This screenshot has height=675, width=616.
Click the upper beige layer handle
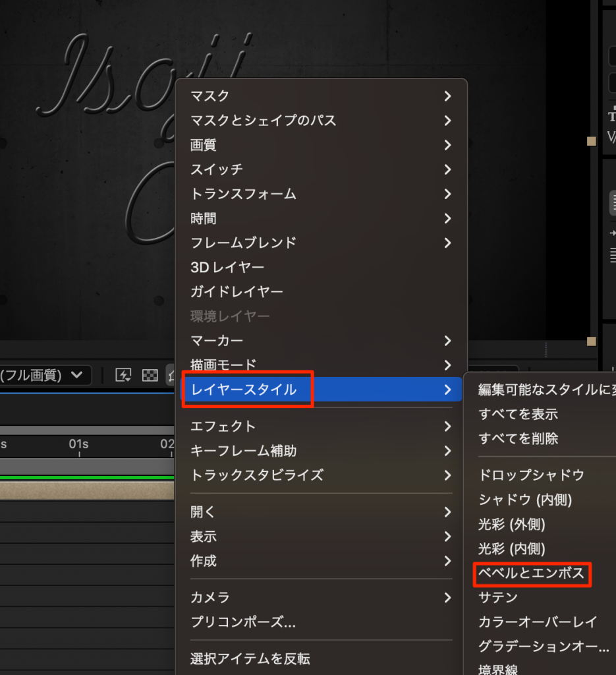click(x=592, y=140)
